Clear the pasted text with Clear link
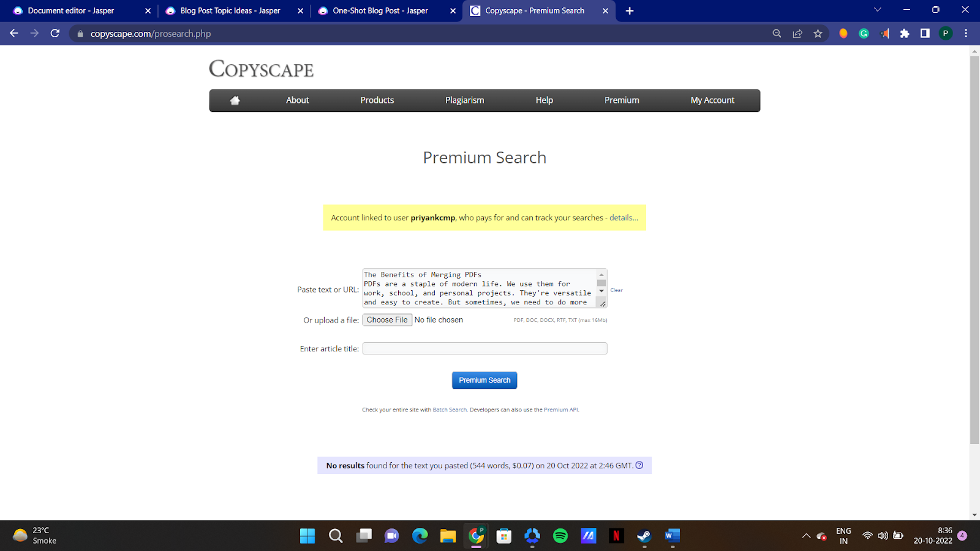 [617, 290]
